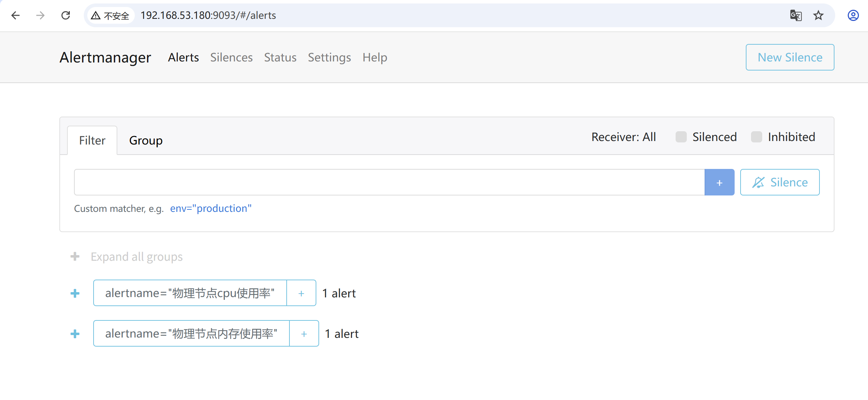
Task: Open the browser profile icon
Action: pos(853,15)
